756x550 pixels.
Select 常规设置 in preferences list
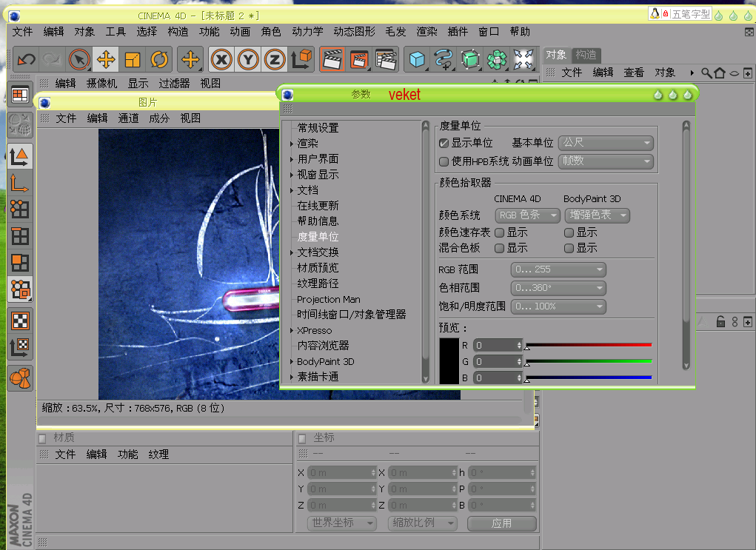pyautogui.click(x=318, y=128)
